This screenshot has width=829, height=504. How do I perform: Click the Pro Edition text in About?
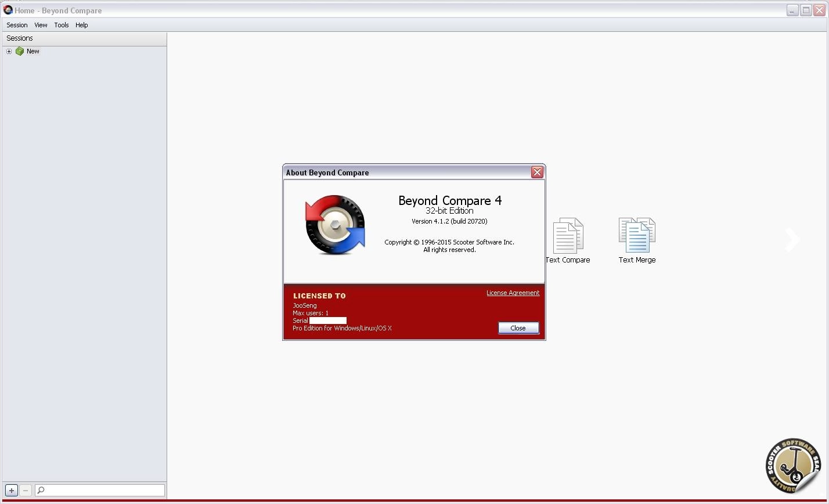pos(342,328)
